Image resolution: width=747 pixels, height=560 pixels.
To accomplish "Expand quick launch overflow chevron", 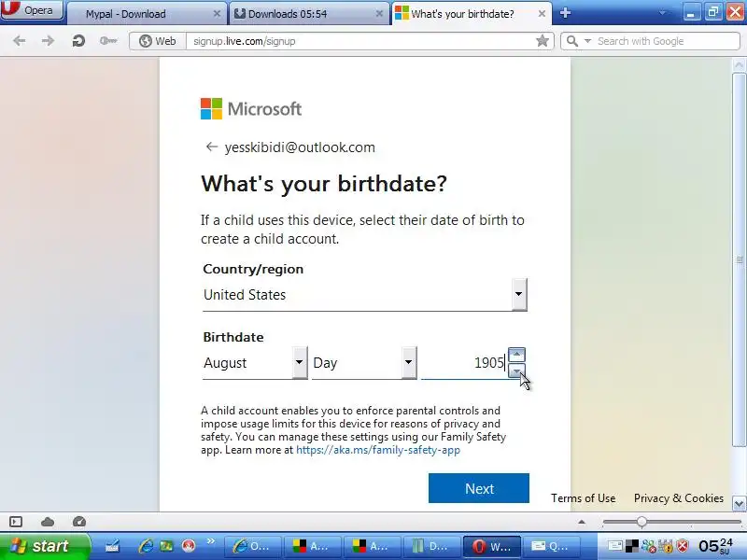I will (211, 541).
